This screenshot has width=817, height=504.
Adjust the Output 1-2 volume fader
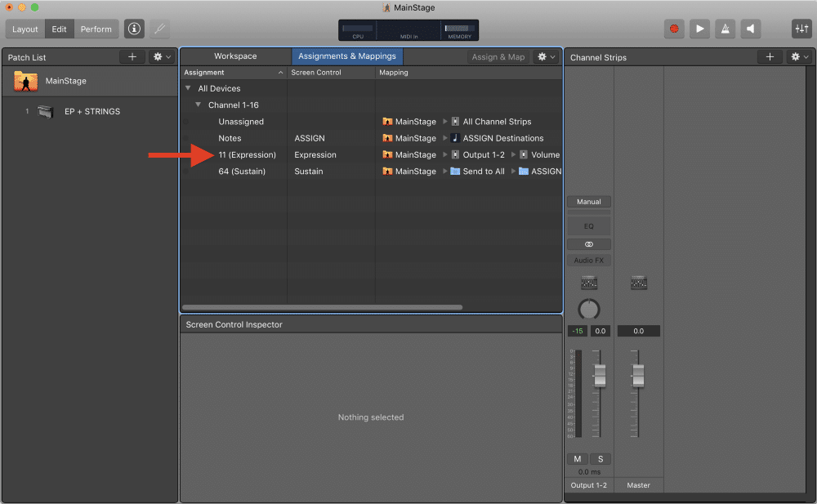[x=600, y=375]
